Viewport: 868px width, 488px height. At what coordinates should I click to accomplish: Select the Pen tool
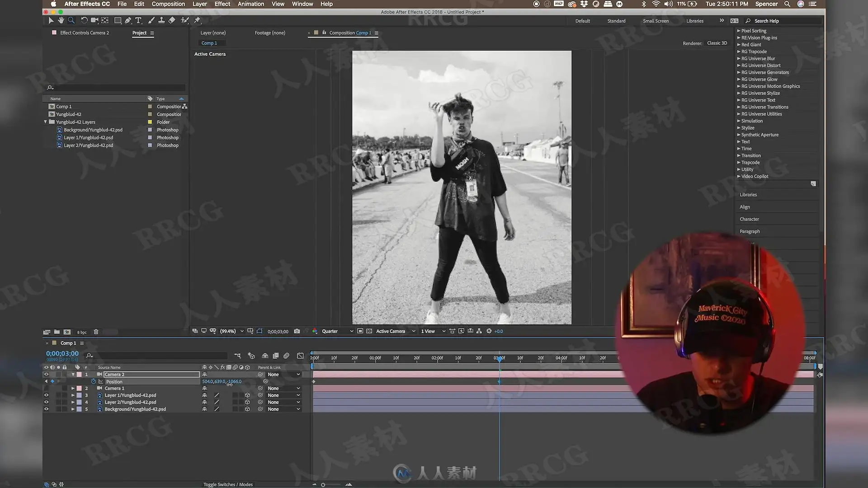(x=128, y=20)
